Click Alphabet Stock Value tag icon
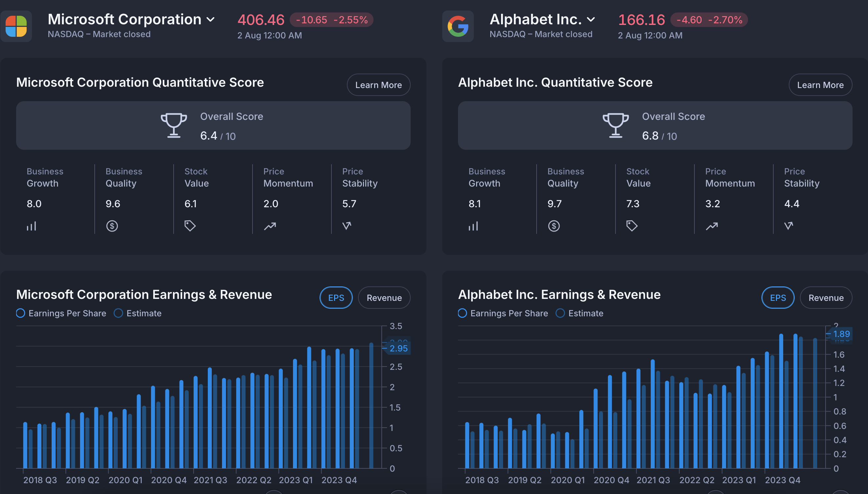 pos(632,226)
